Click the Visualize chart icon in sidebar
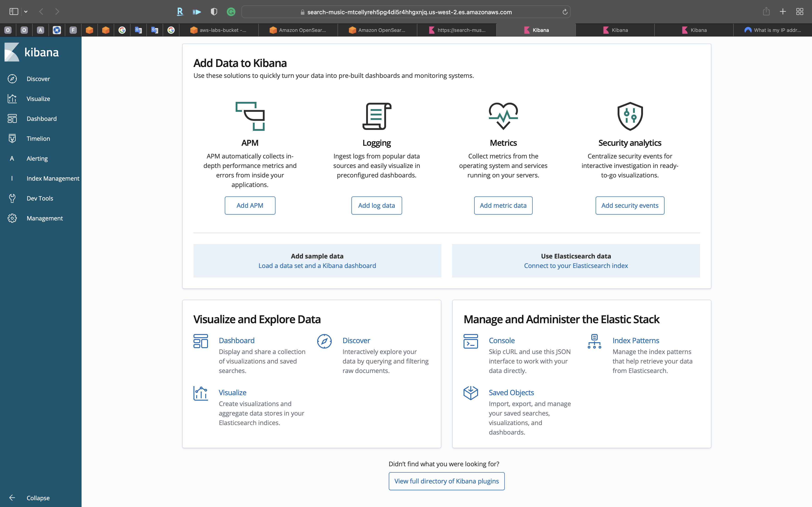Image resolution: width=812 pixels, height=507 pixels. click(12, 99)
